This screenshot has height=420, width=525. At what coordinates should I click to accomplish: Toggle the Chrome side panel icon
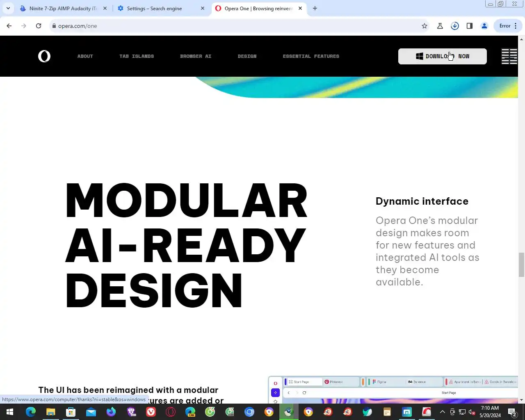pos(470,26)
